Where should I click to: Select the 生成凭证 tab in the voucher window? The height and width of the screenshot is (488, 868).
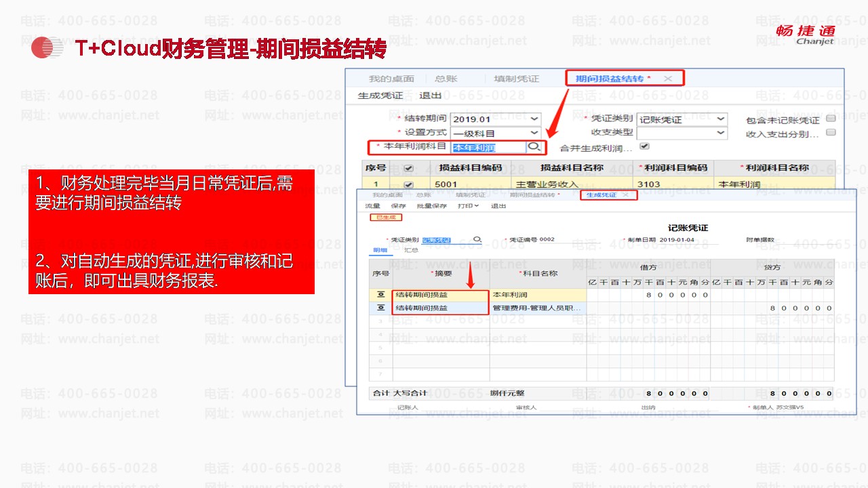click(601, 195)
